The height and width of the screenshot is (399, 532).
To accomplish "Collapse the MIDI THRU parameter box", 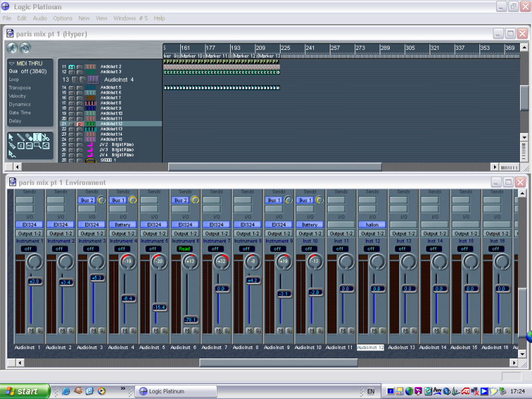I will pos(12,63).
